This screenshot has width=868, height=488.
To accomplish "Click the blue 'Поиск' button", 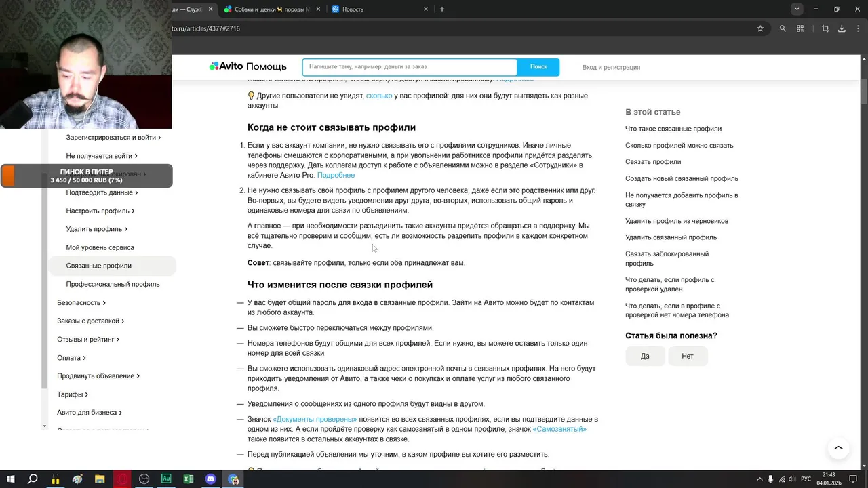I will (538, 67).
